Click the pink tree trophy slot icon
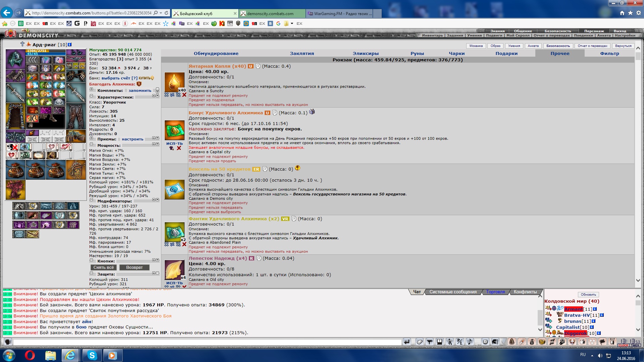This screenshot has height=362, width=644. click(15, 190)
